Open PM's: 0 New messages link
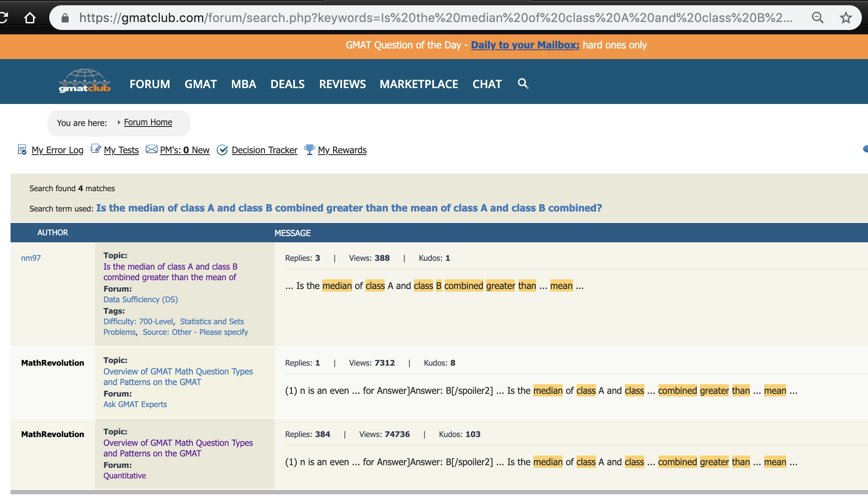Viewport: 868px width, 504px height. (184, 150)
